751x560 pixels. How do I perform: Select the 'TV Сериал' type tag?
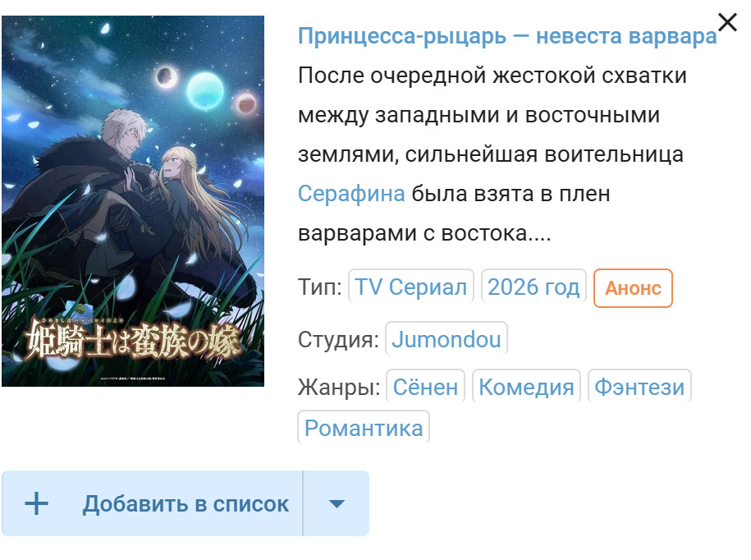410,287
